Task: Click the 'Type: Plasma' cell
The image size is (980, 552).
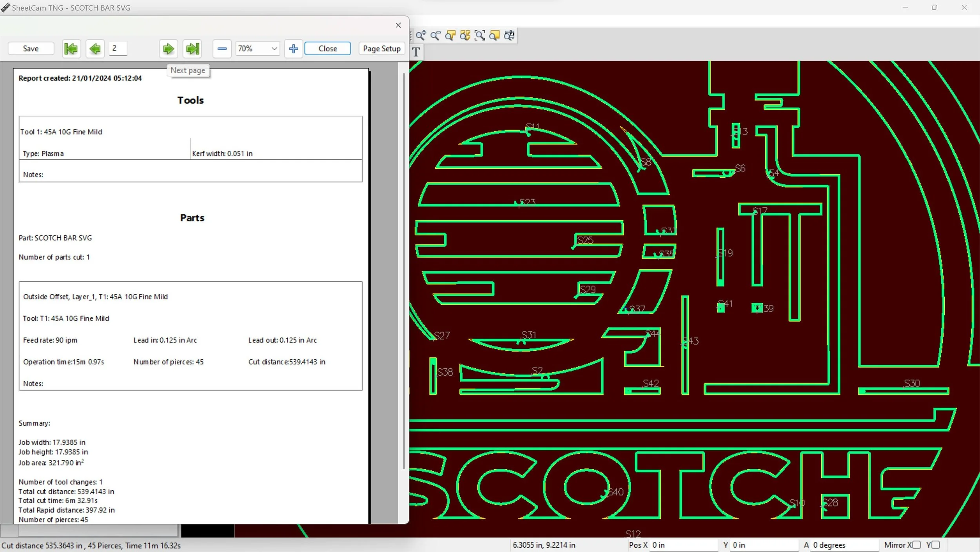Action: tap(43, 153)
